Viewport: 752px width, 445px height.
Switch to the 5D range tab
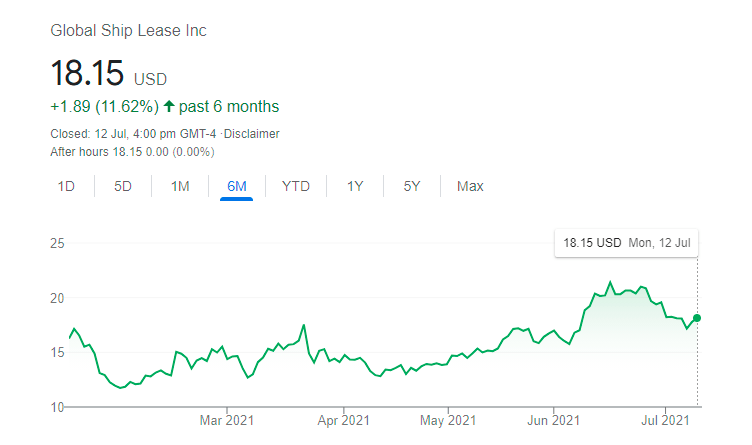coord(123,186)
